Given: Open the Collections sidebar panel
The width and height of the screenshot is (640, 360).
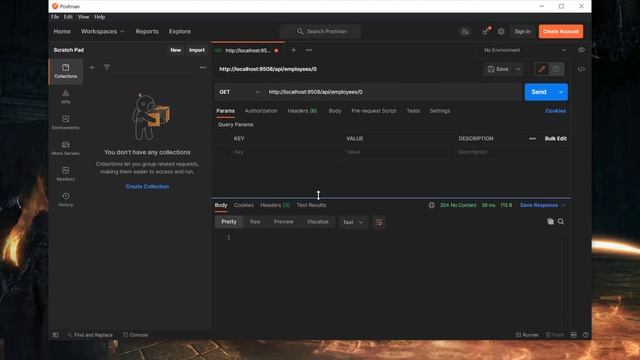Looking at the screenshot, I should pos(66,71).
